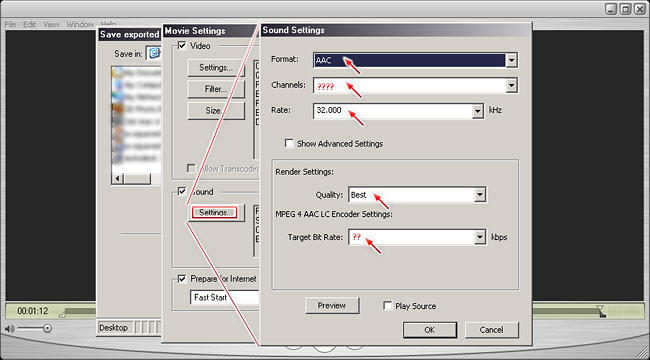Uncheck the Sound checkbox in Movie Settings
This screenshot has width=650, height=360.
182,192
